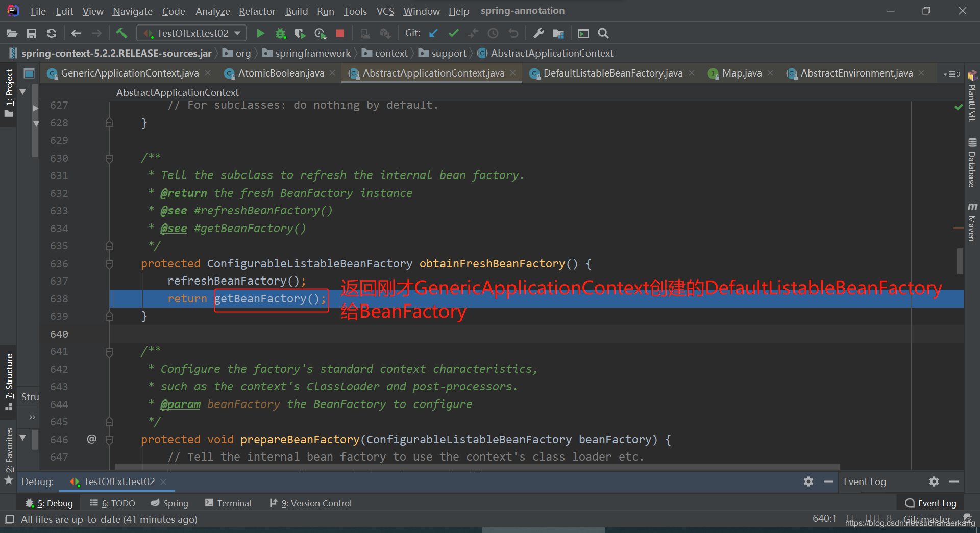Close the AtomicBoolean.java tab
Image resolution: width=980 pixels, height=533 pixels.
[332, 73]
